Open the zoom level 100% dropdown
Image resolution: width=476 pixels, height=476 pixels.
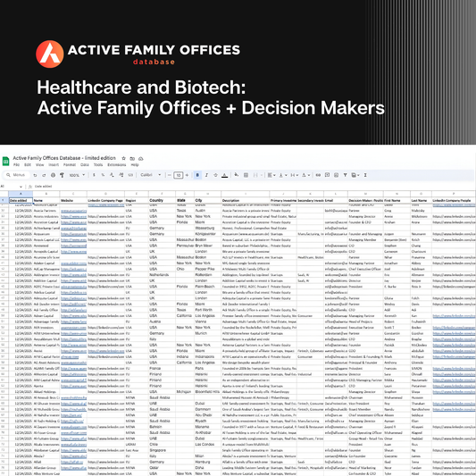pyautogui.click(x=77, y=175)
